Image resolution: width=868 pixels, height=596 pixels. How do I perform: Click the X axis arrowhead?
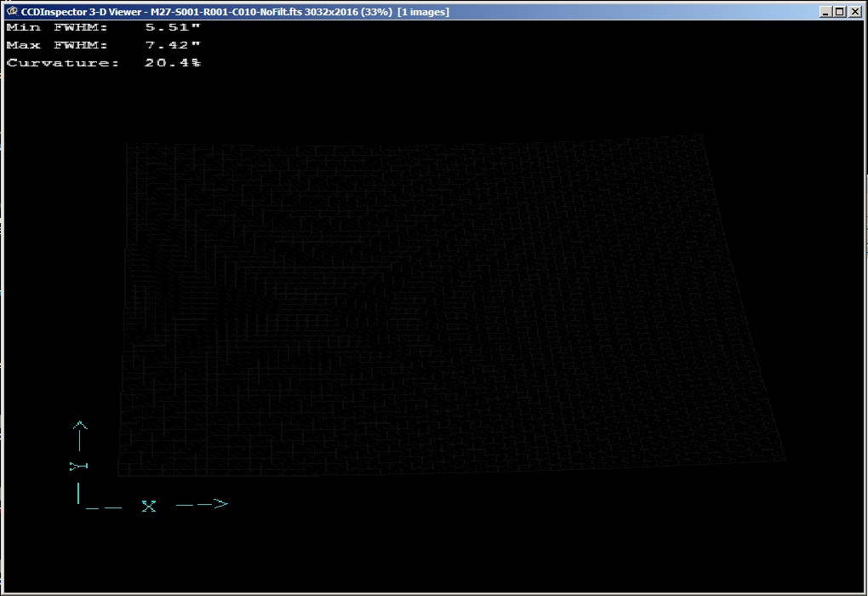pyautogui.click(x=220, y=504)
